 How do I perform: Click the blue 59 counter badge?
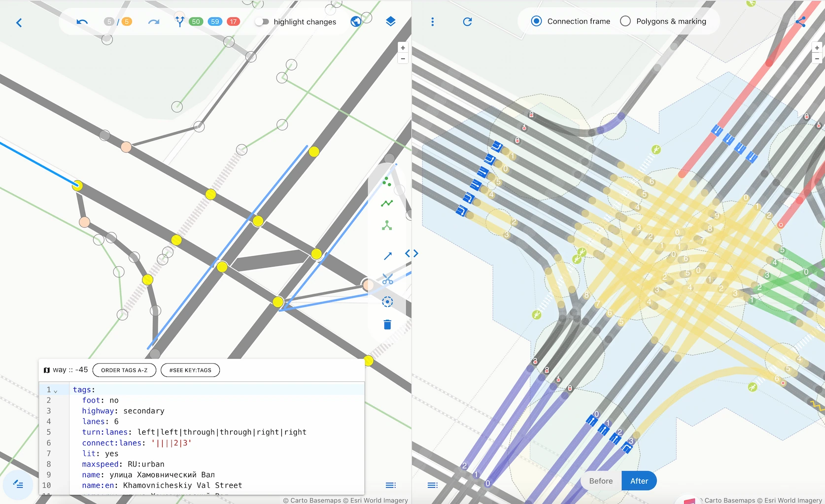point(215,22)
